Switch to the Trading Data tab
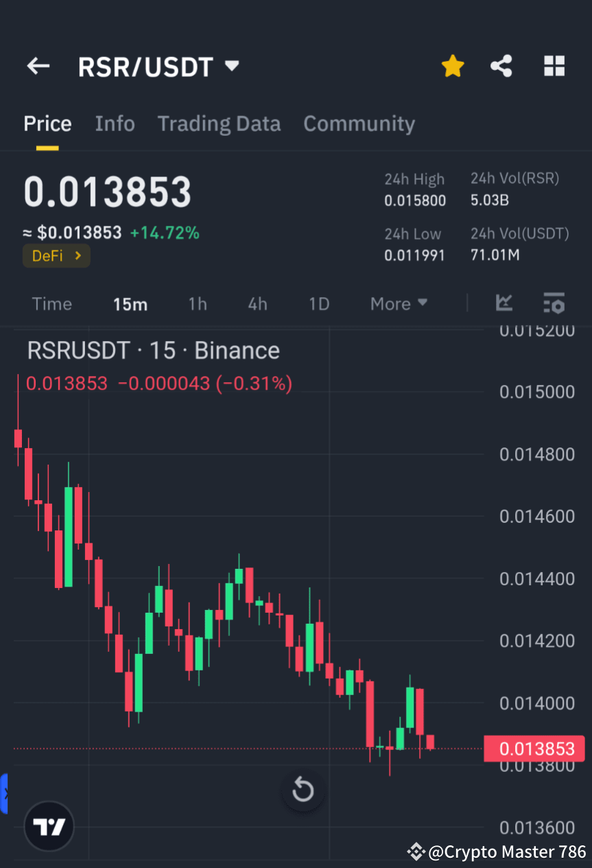The width and height of the screenshot is (592, 868). (219, 124)
